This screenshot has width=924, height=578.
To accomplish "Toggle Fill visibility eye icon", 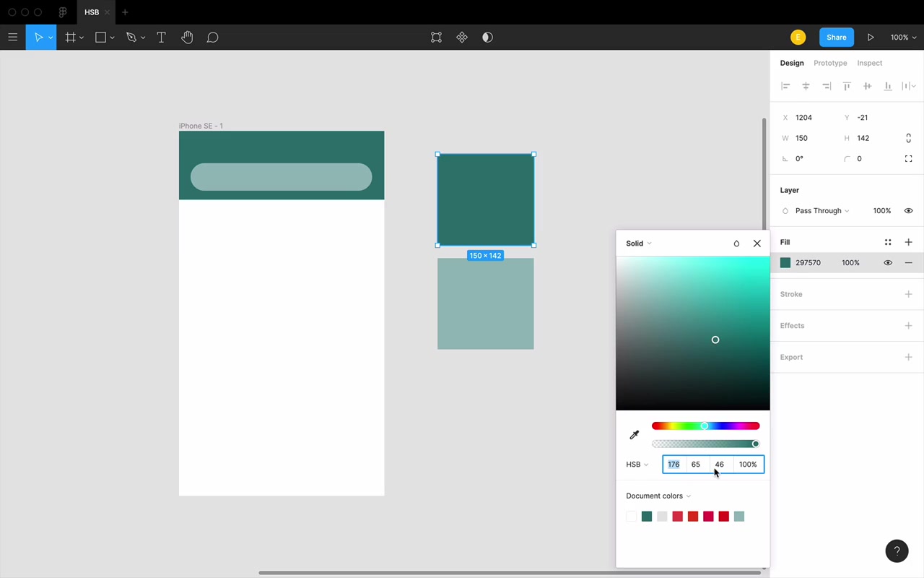I will point(888,263).
